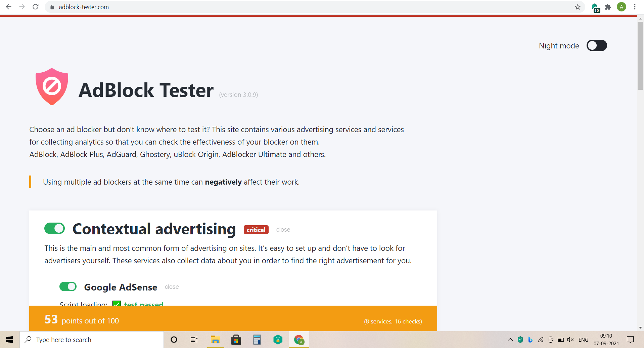Click the address bar URL
Image resolution: width=644 pixels, height=348 pixels.
point(84,7)
